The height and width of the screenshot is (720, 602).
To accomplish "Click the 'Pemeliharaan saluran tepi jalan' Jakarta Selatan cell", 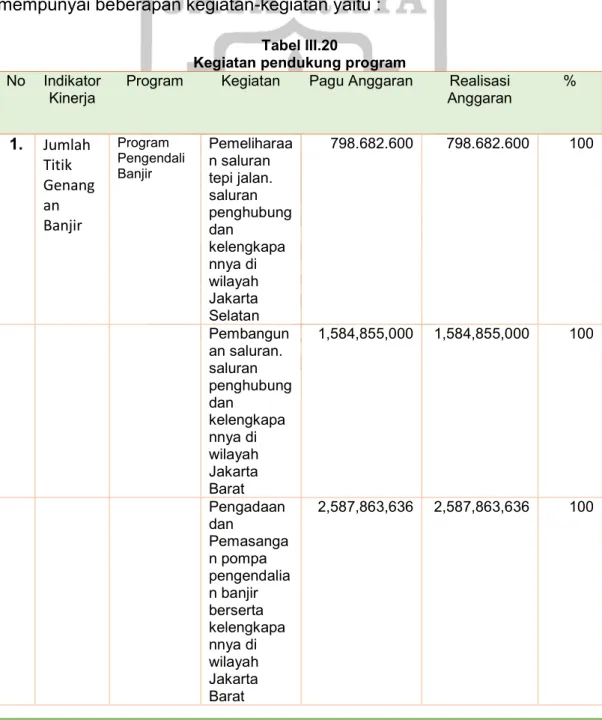I will 250,229.
